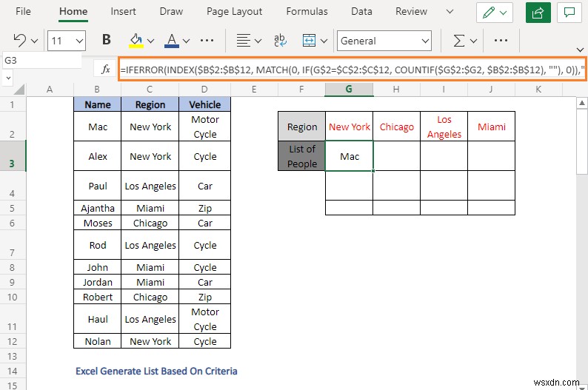Screen dimensions: 588x390
Task: Click the fx Insert Function icon
Action: (x=106, y=69)
